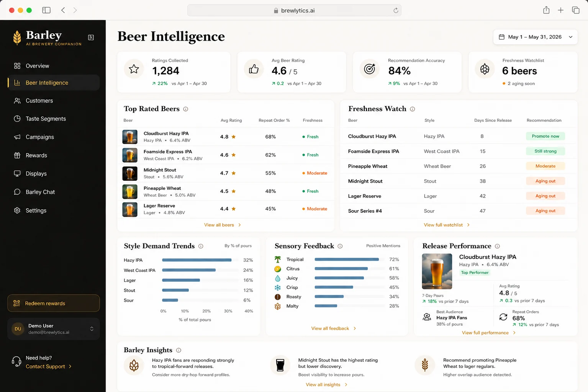588x392 pixels.
Task: Click Contact Support link
Action: coord(49,367)
